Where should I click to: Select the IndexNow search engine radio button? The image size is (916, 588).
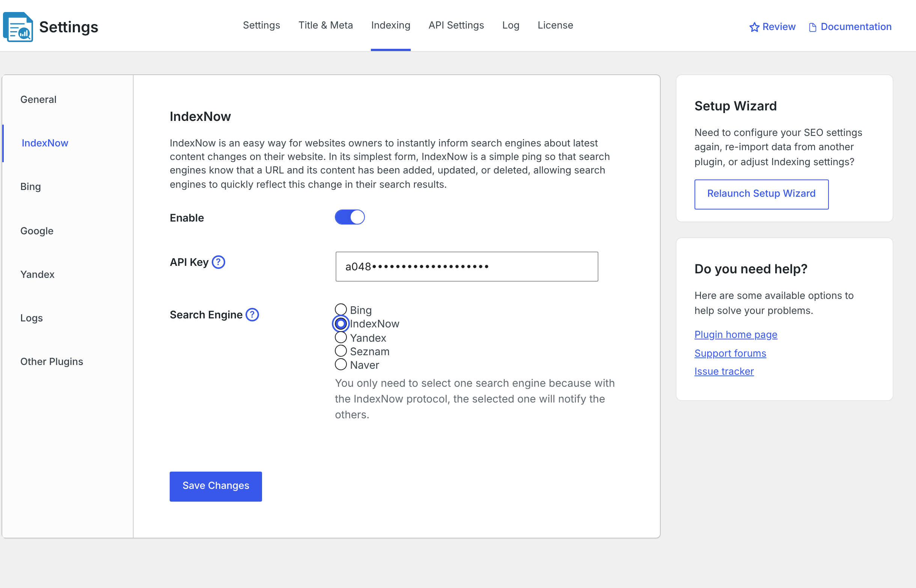pyautogui.click(x=341, y=323)
